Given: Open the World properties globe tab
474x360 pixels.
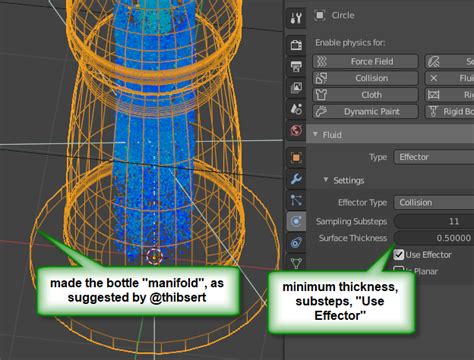Looking at the screenshot, I should tap(296, 130).
